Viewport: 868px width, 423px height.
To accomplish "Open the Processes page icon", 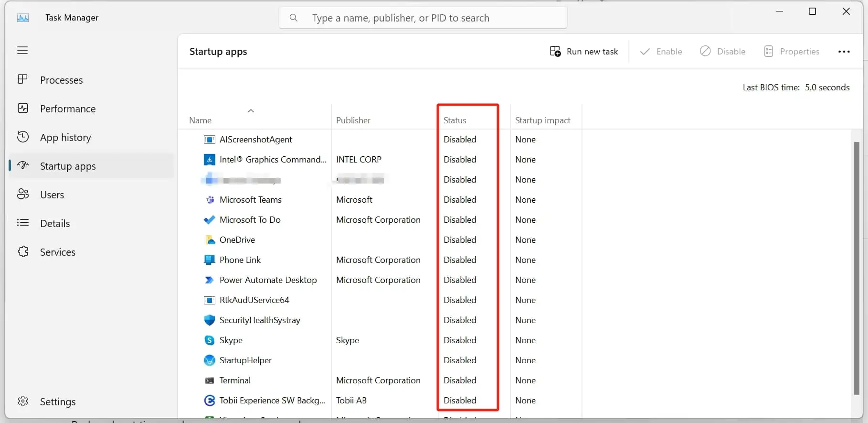I will (x=22, y=79).
